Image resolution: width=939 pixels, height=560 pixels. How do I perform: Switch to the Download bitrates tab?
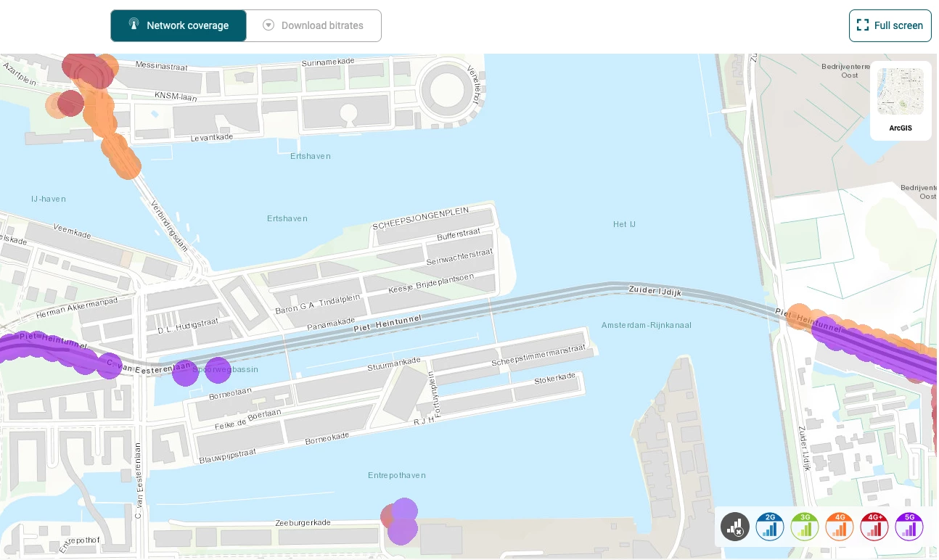[x=313, y=25]
